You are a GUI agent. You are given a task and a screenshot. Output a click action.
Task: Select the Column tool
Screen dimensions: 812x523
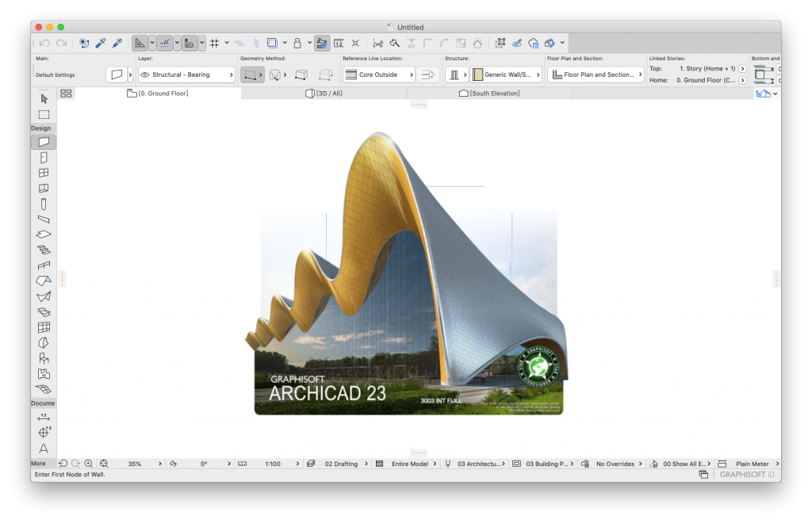coord(44,204)
